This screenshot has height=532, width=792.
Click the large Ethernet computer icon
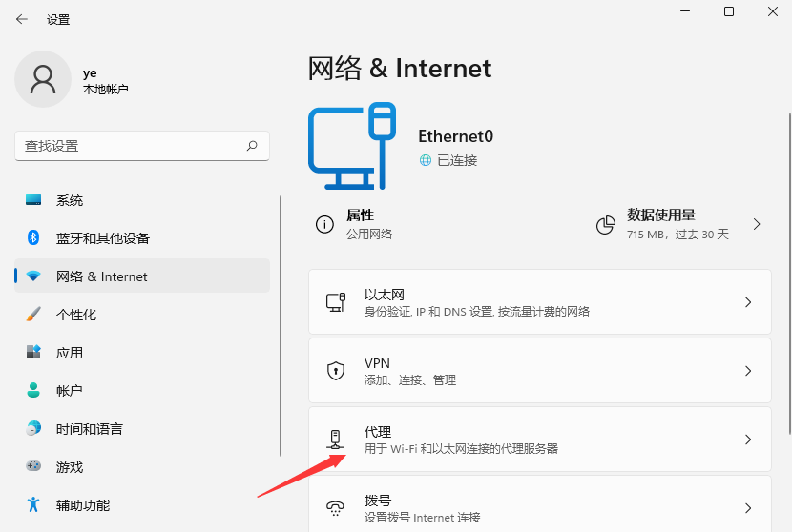(x=352, y=147)
